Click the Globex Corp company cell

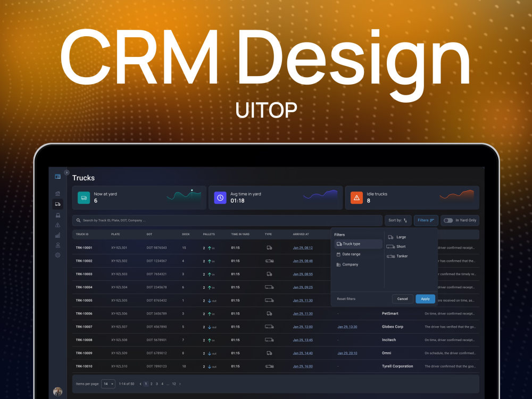click(x=393, y=327)
